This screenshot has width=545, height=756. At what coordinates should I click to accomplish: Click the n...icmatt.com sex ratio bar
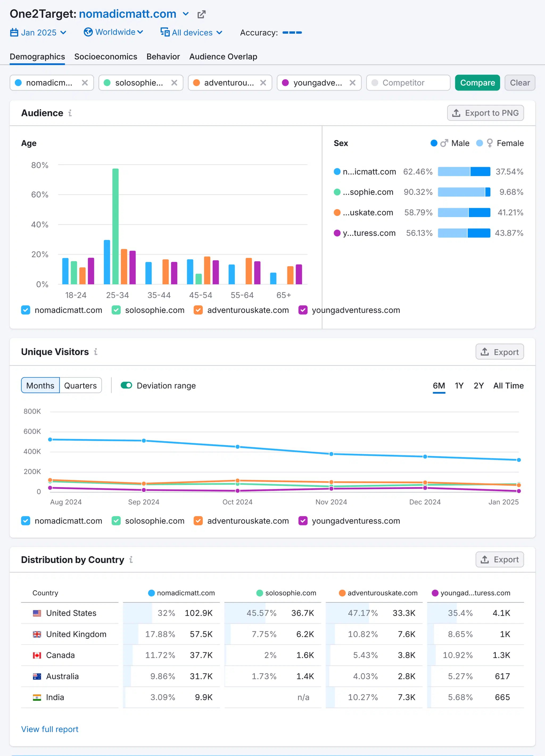coord(464,172)
